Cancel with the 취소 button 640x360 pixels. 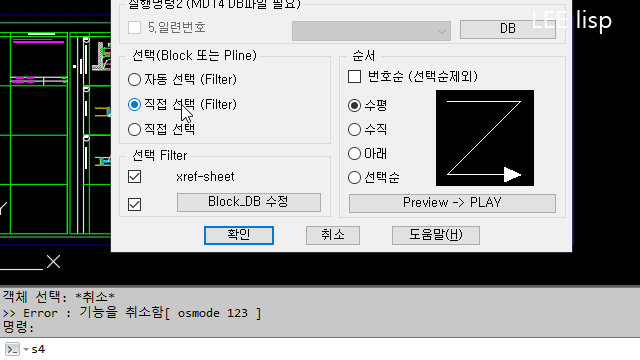pos(333,236)
